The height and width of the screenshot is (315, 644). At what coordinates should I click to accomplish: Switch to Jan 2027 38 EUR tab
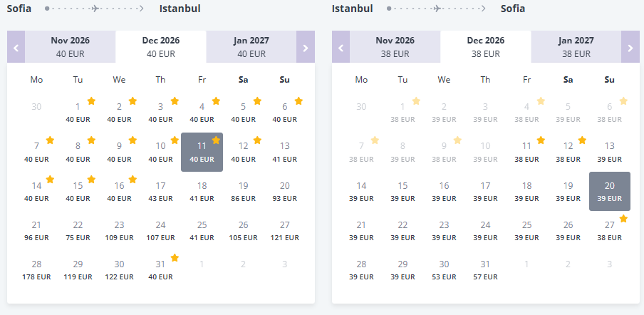[576, 47]
